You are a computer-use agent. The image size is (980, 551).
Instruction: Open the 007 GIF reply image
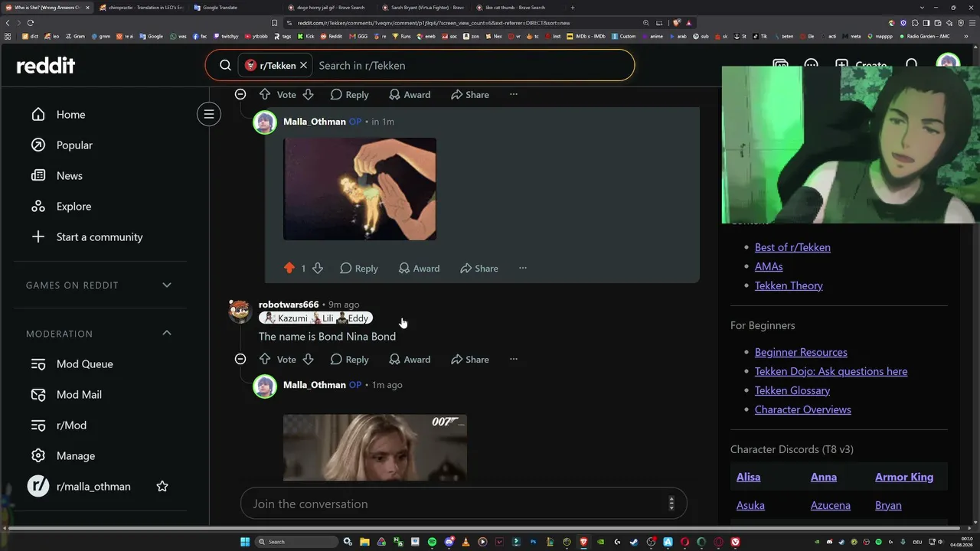(375, 448)
